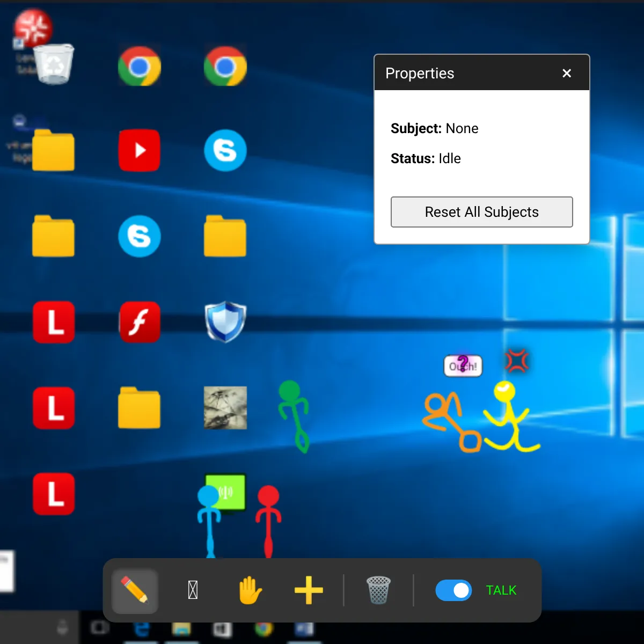Open the photo thumbnail on the desktop

(x=225, y=408)
